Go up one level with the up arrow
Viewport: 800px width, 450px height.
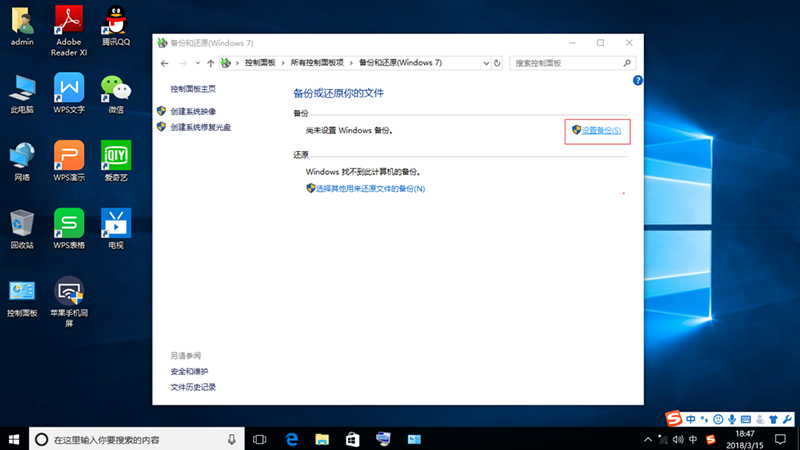pos(210,63)
